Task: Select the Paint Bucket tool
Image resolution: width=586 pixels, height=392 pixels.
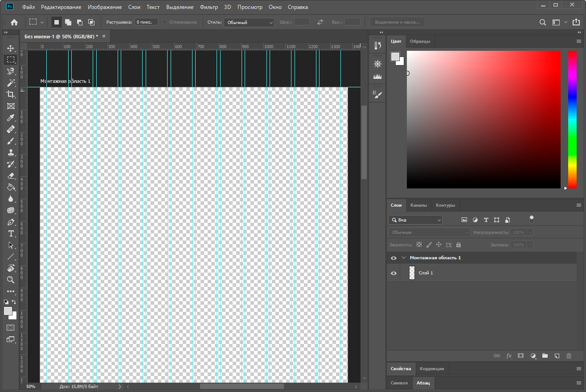Action: click(x=11, y=187)
